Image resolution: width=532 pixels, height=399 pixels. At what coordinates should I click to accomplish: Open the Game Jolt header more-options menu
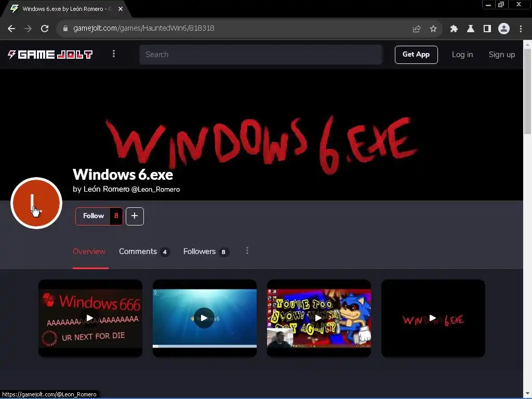(114, 54)
